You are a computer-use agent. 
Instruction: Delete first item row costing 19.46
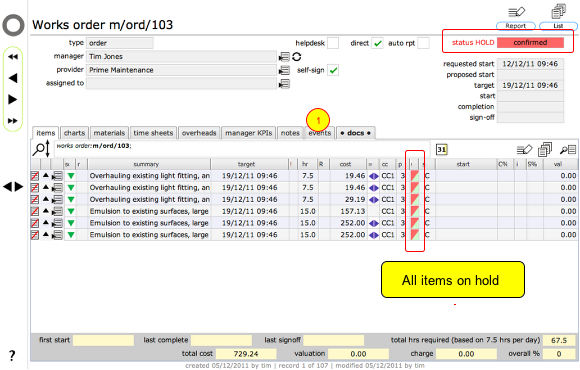35,176
